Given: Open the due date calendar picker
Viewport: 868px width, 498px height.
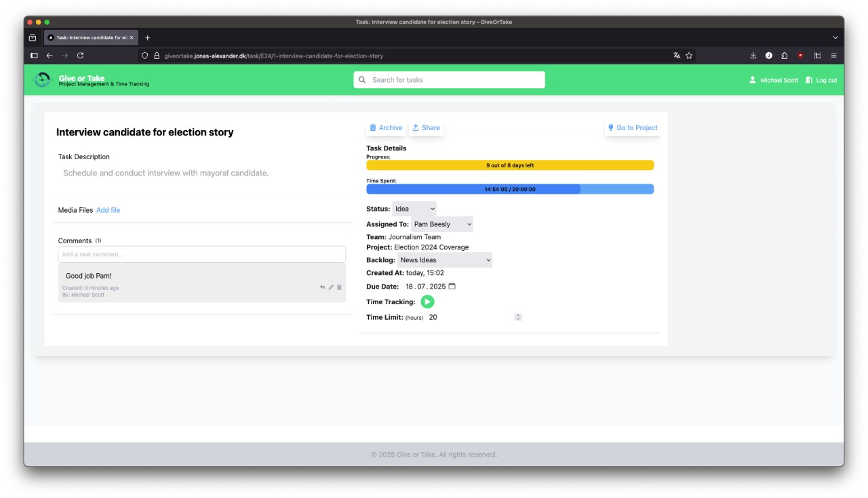Looking at the screenshot, I should 452,287.
